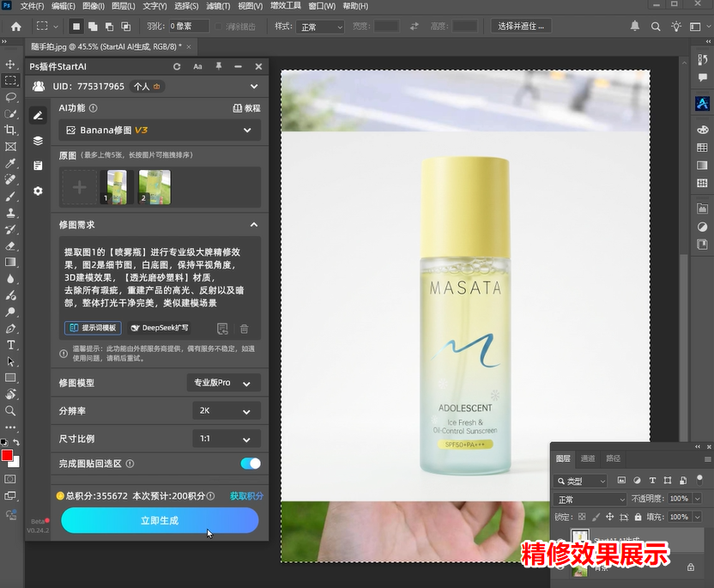This screenshot has height=588, width=714.
Task: Select the Rectangular Marquee tool
Action: point(10,81)
